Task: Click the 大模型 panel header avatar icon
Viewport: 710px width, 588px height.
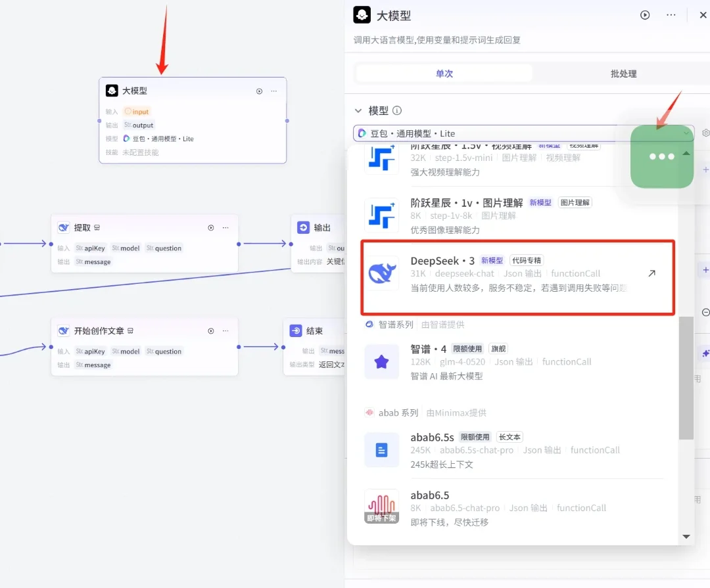Action: click(362, 15)
